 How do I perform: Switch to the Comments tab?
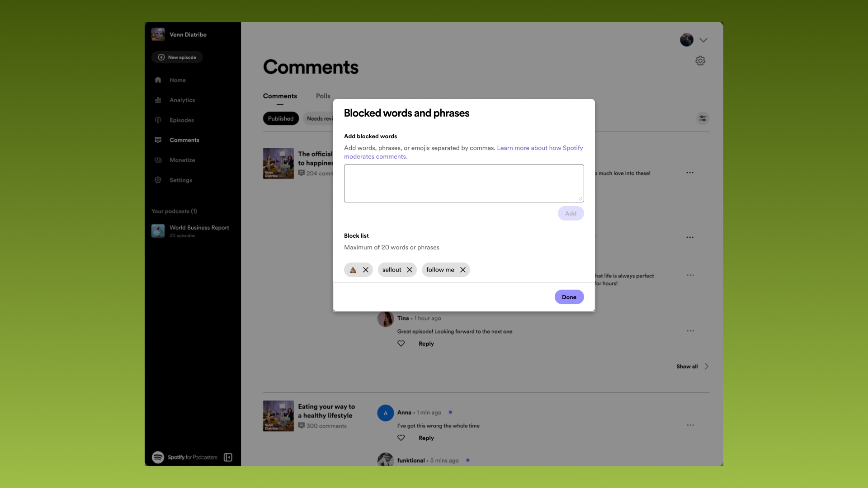[x=280, y=96]
